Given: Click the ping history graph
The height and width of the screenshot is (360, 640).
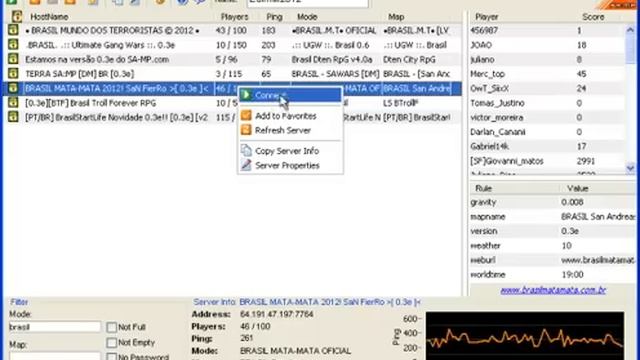Looking at the screenshot, I should pyautogui.click(x=524, y=336).
